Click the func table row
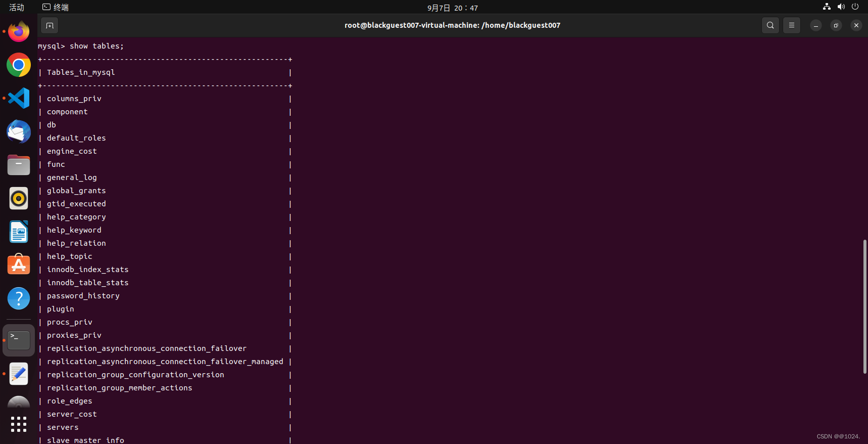This screenshot has width=868, height=444. click(165, 164)
